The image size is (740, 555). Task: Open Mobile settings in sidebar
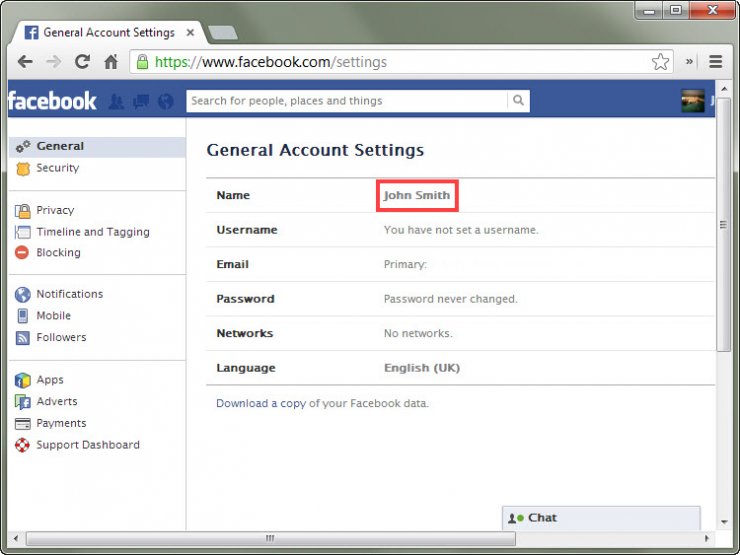point(54,316)
